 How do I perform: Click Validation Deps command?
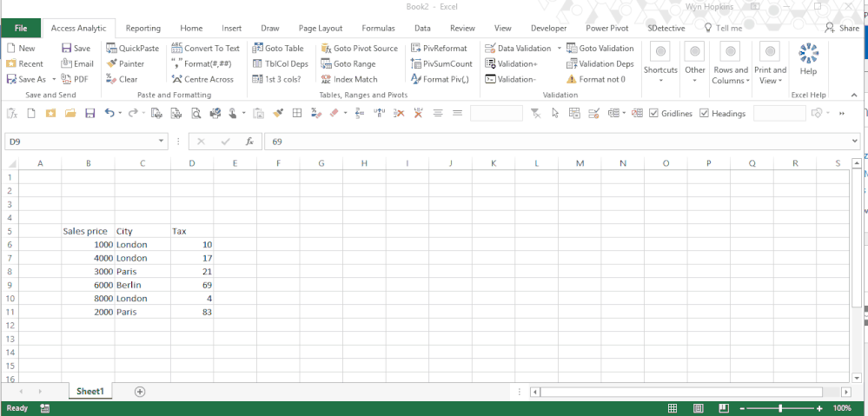click(x=600, y=63)
